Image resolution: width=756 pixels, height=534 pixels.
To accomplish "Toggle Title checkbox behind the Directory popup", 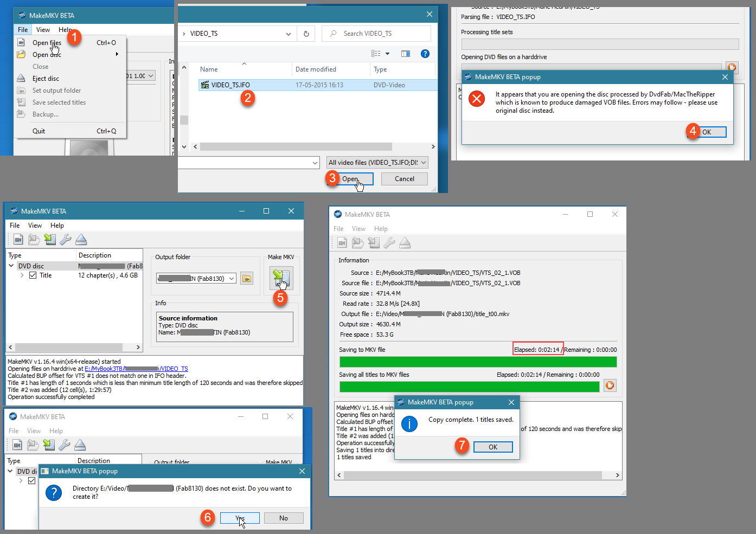I will click(x=32, y=481).
